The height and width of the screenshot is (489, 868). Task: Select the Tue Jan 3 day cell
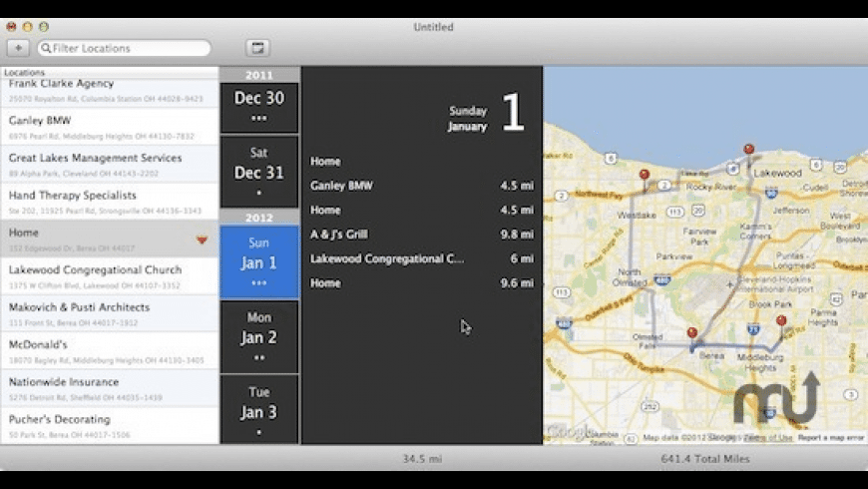[x=259, y=410]
